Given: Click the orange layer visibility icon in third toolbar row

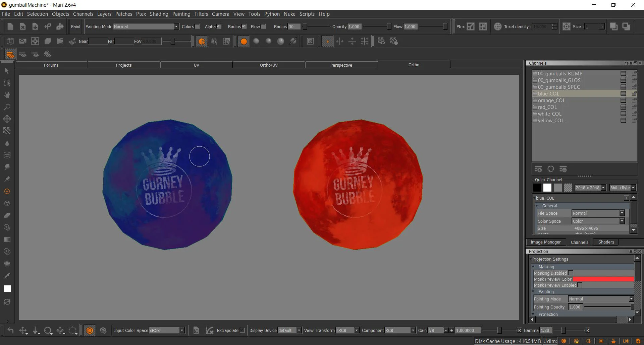Looking at the screenshot, I should 10,54.
